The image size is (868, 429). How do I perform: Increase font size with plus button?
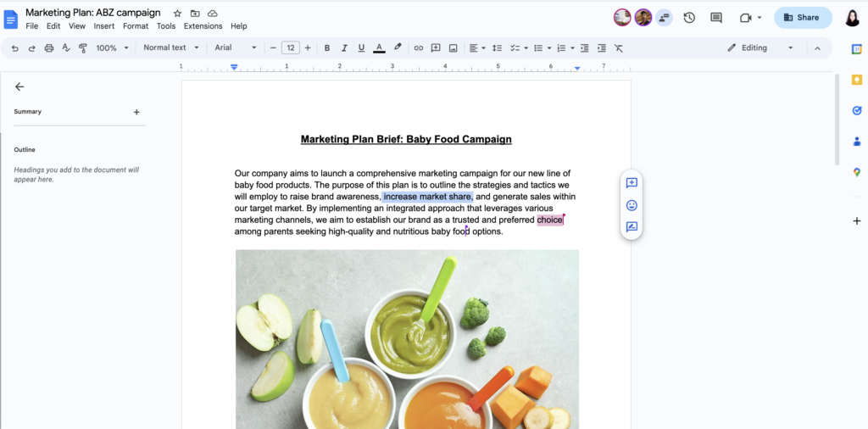click(308, 48)
